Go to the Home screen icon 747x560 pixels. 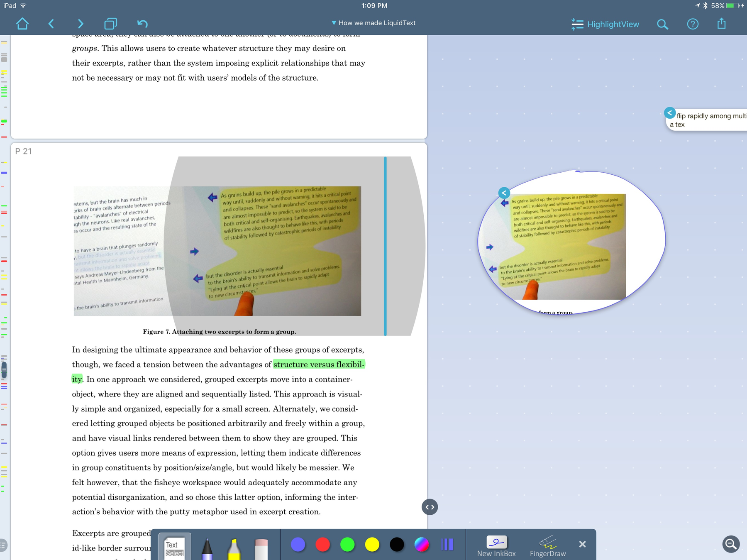(22, 24)
